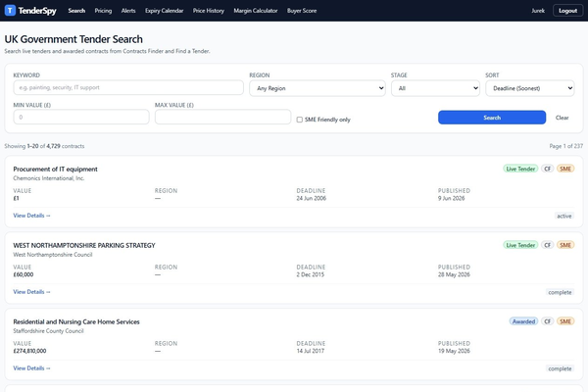The height and width of the screenshot is (392, 588).
Task: Click the Page 1 of 237 indicator
Action: click(x=566, y=146)
